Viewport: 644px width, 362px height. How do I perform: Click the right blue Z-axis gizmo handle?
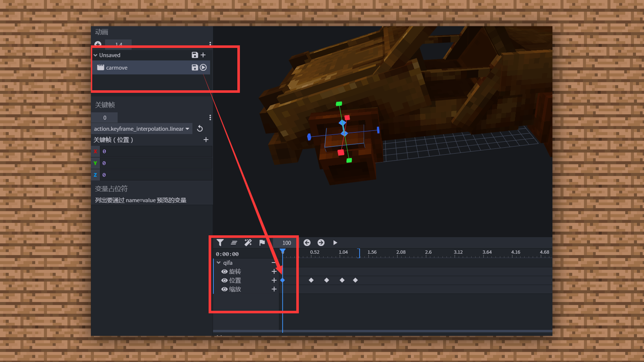pyautogui.click(x=378, y=130)
